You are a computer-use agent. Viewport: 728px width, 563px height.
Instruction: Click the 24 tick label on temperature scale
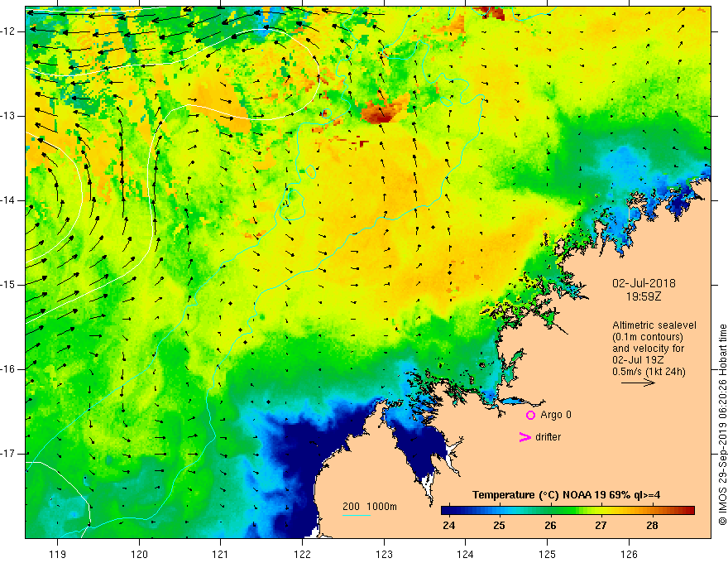[x=448, y=526]
